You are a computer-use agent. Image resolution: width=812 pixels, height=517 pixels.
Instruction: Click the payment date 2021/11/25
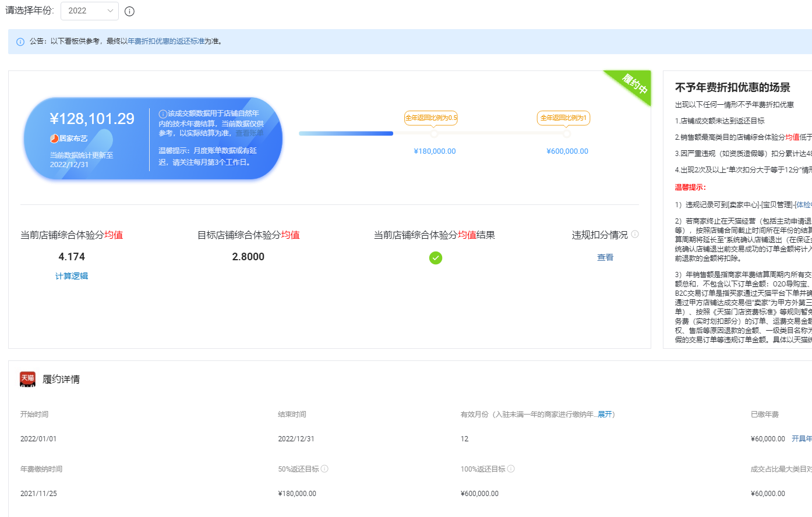click(x=38, y=494)
